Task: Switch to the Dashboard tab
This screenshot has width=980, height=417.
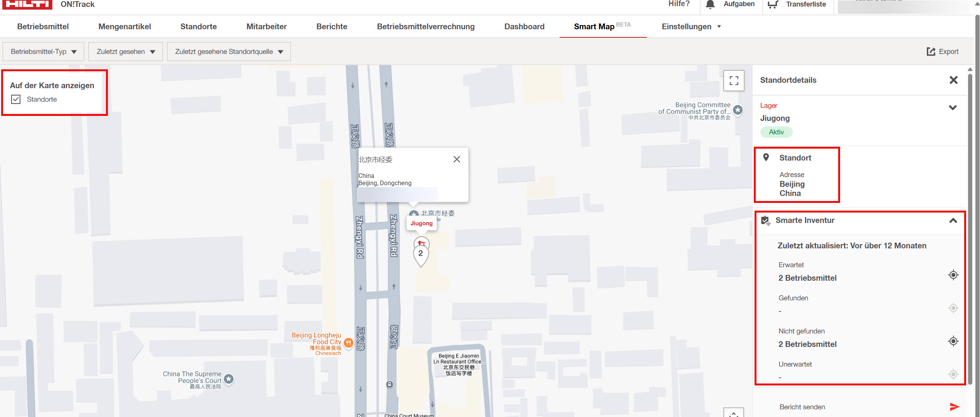Action: click(524, 27)
